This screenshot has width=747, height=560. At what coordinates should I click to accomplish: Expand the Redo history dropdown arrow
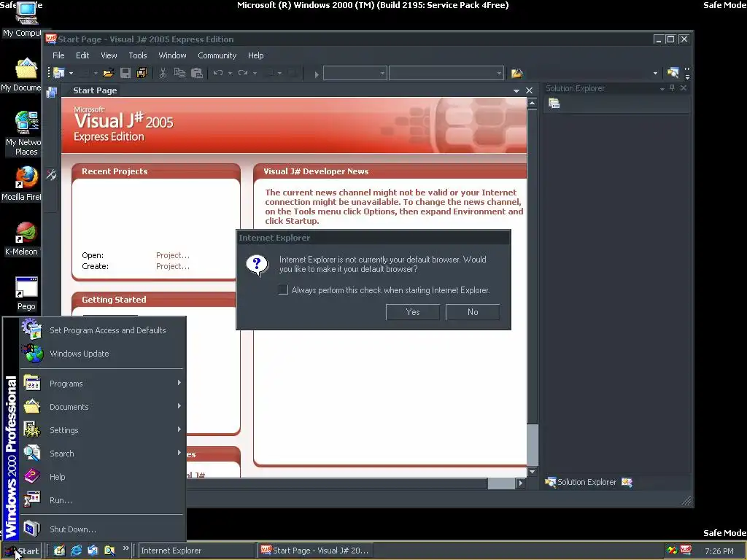coord(255,74)
